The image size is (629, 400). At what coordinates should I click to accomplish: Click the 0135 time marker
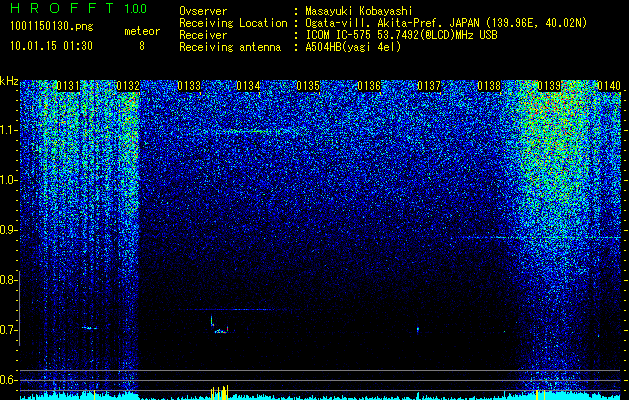pos(308,86)
